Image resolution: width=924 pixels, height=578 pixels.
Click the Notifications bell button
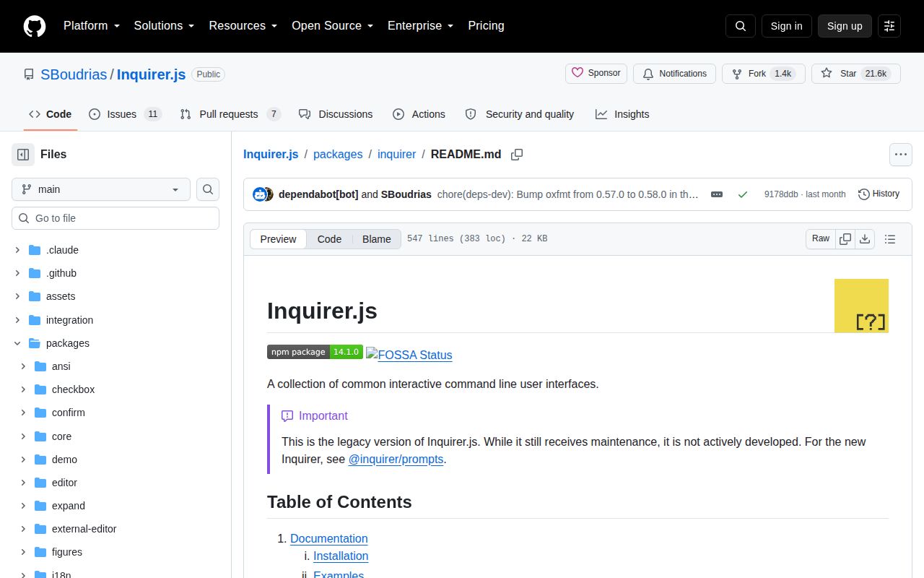coord(674,74)
